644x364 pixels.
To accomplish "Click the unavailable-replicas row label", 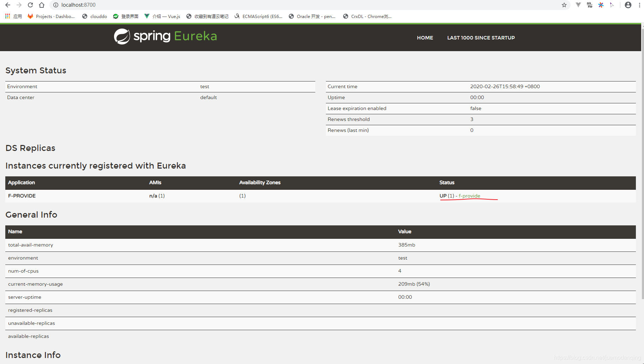I will (x=31, y=323).
